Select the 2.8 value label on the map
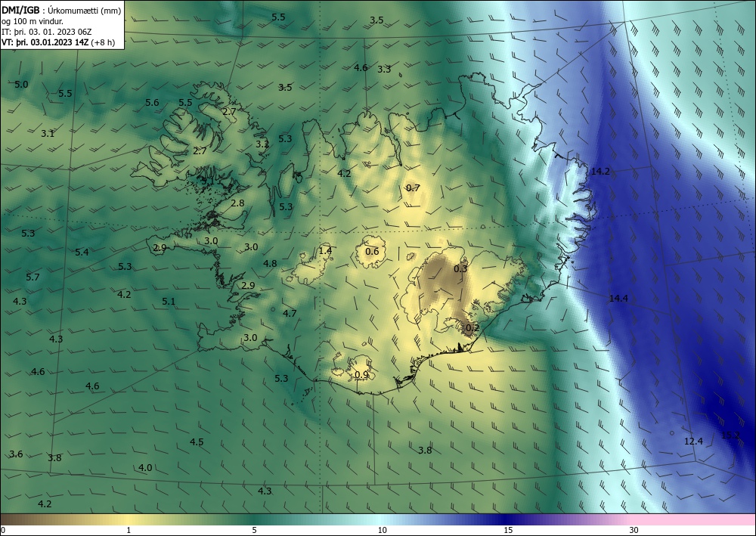 point(237,203)
